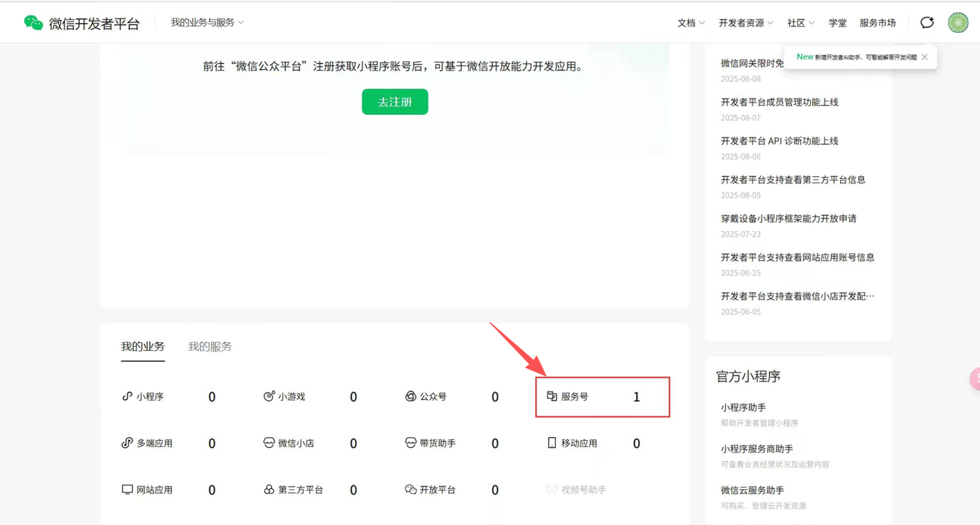Open the 小程序助手 official mini program
Screen dimensions: 980x525
click(x=743, y=407)
